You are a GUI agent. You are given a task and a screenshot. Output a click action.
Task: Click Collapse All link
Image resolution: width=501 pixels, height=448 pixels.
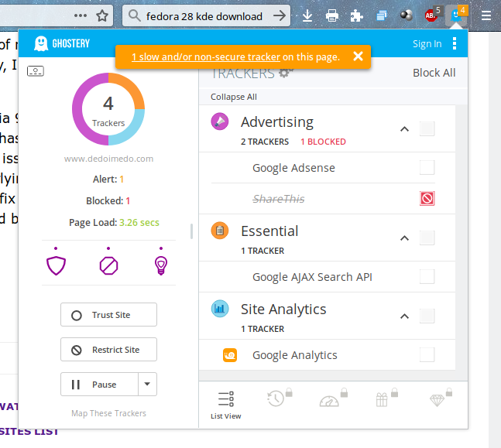(x=234, y=97)
